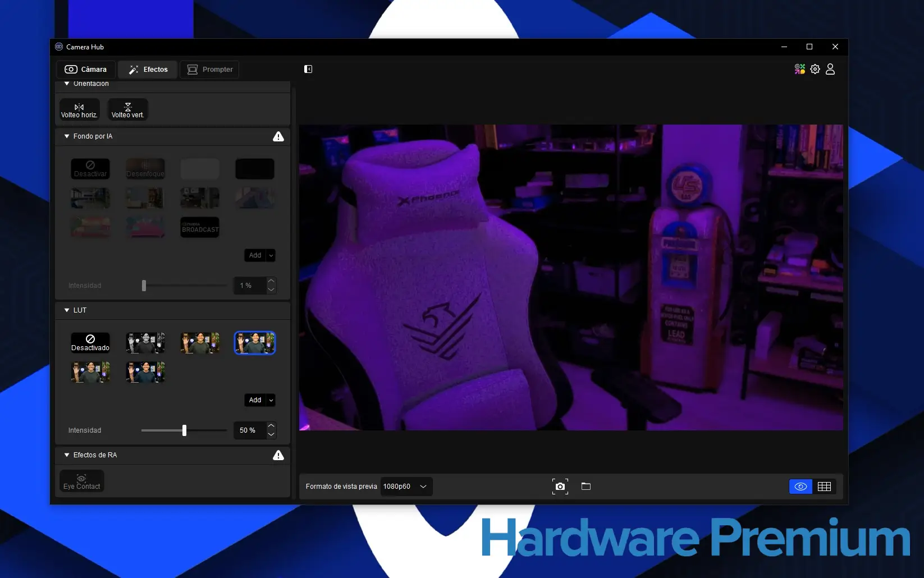
Task: Open the user account icon
Action: pyautogui.click(x=830, y=69)
